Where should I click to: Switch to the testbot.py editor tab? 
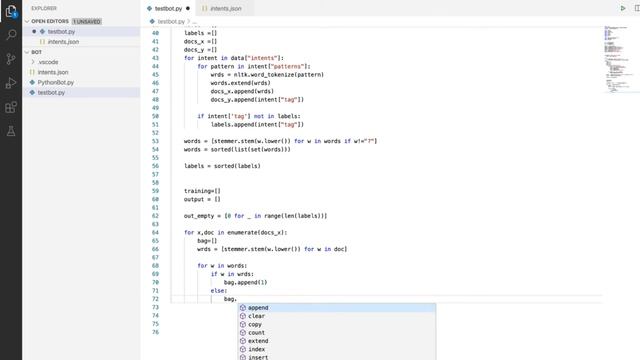click(169, 8)
